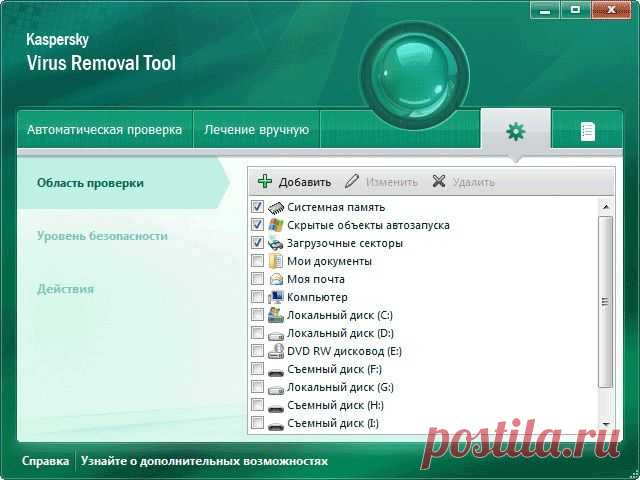Check Съемный диск (I:) checkbox
The height and width of the screenshot is (480, 640).
pos(257,422)
